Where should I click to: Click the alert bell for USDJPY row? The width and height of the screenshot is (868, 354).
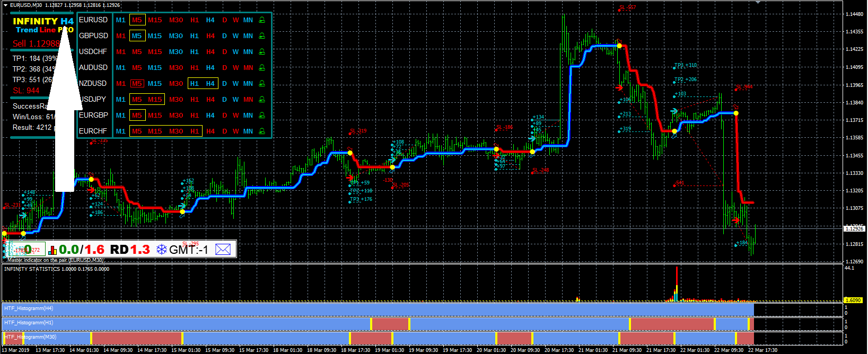click(x=262, y=100)
